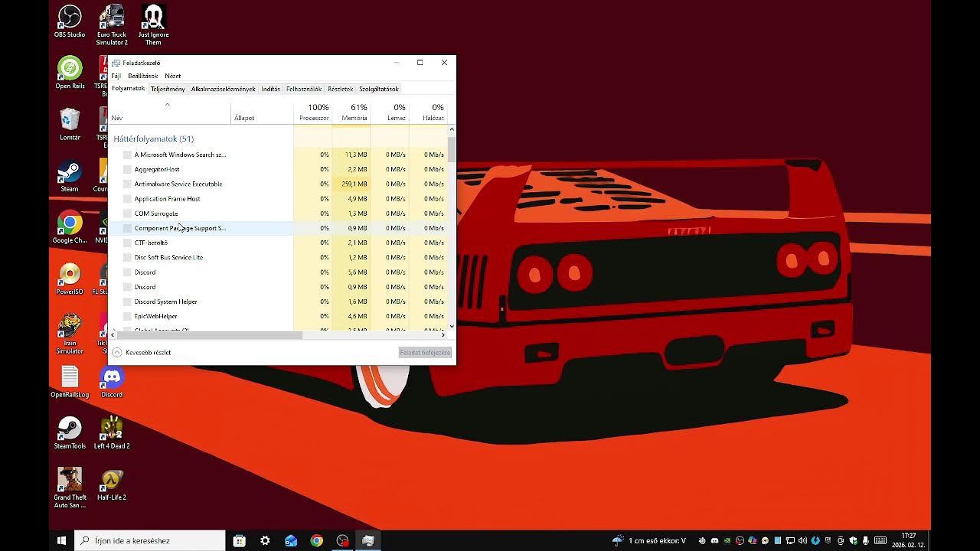Click the Háttérfolyamatok (51) group header

tap(154, 139)
